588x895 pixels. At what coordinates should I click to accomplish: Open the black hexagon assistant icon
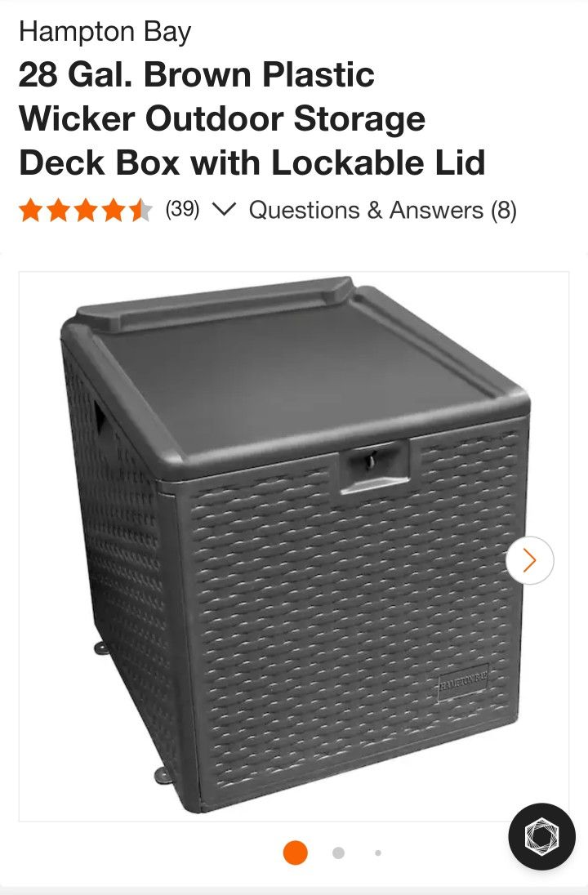[x=541, y=836]
